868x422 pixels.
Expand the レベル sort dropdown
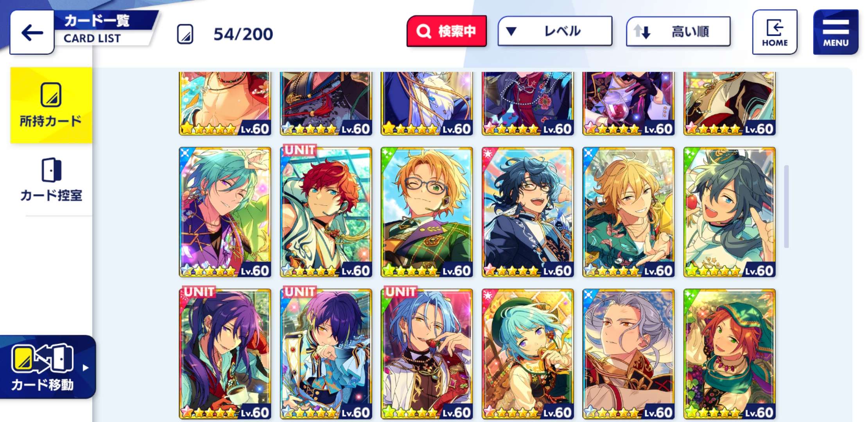point(555,31)
